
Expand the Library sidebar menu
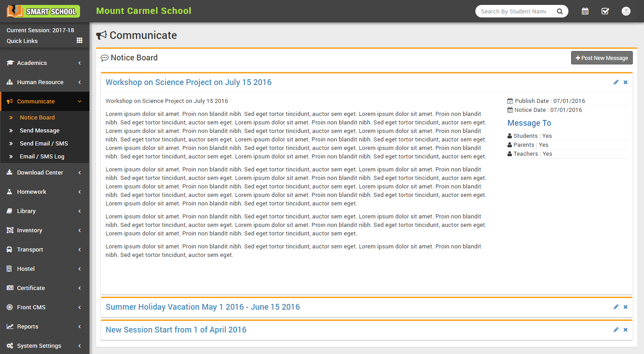coord(45,211)
